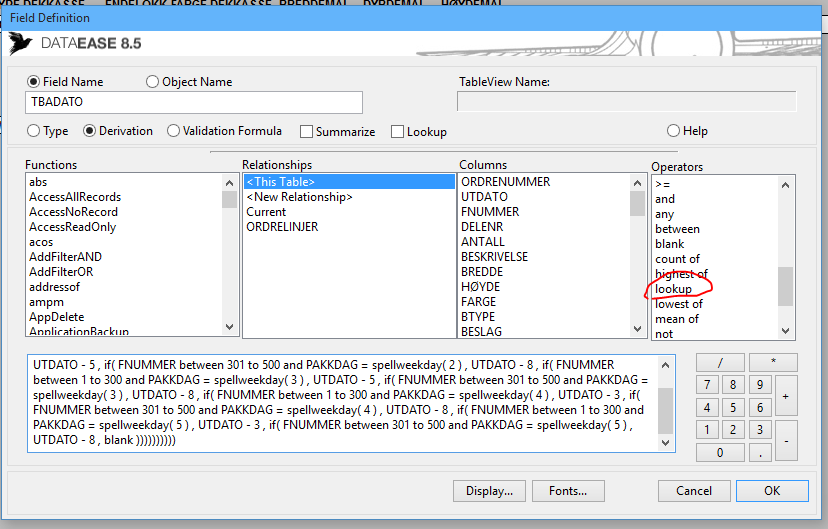
Task: Click formula box scroll up arrow
Action: [x=665, y=365]
